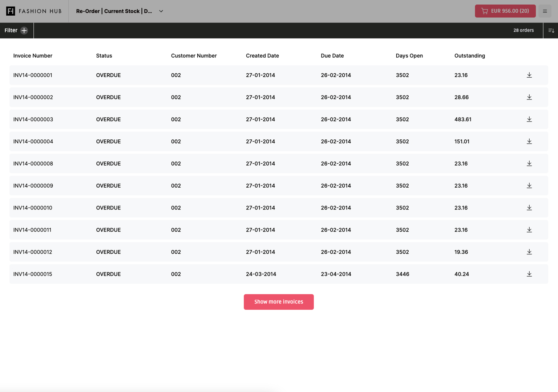Sort by Invoice Number column header
Screen dimensions: 558x392
[33, 56]
